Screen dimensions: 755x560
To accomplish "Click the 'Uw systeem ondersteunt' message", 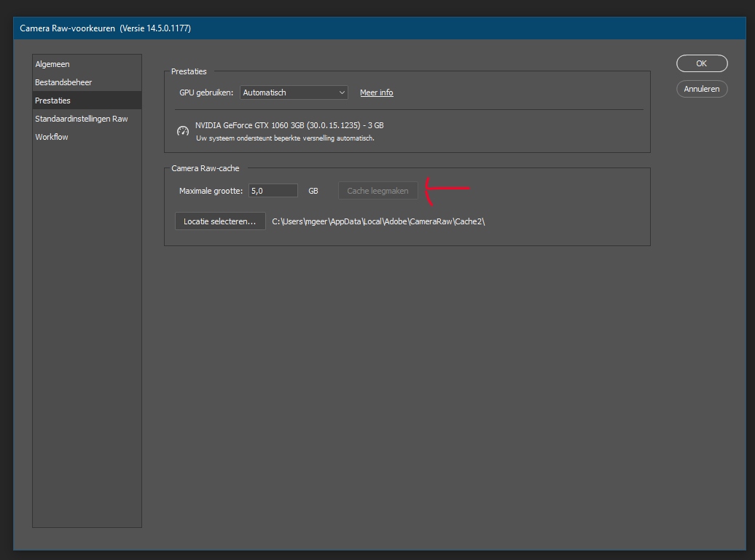I will tap(285, 138).
